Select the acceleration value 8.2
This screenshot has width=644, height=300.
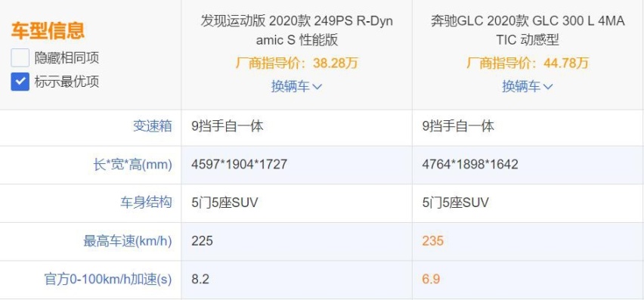[200, 280]
